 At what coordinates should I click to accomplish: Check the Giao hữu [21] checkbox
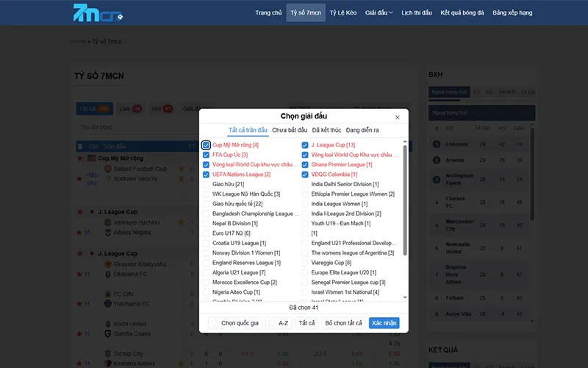(207, 184)
